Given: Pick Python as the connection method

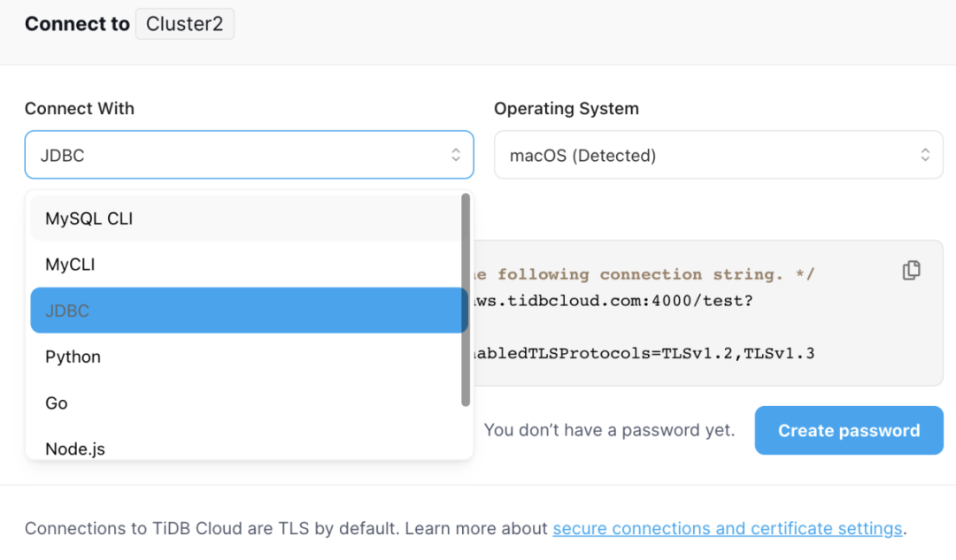Looking at the screenshot, I should click(x=73, y=357).
